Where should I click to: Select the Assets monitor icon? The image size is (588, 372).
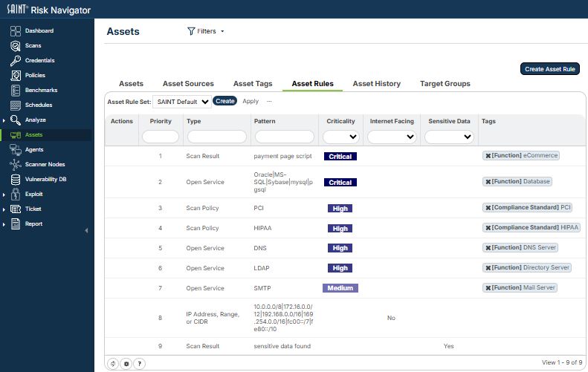[16, 135]
